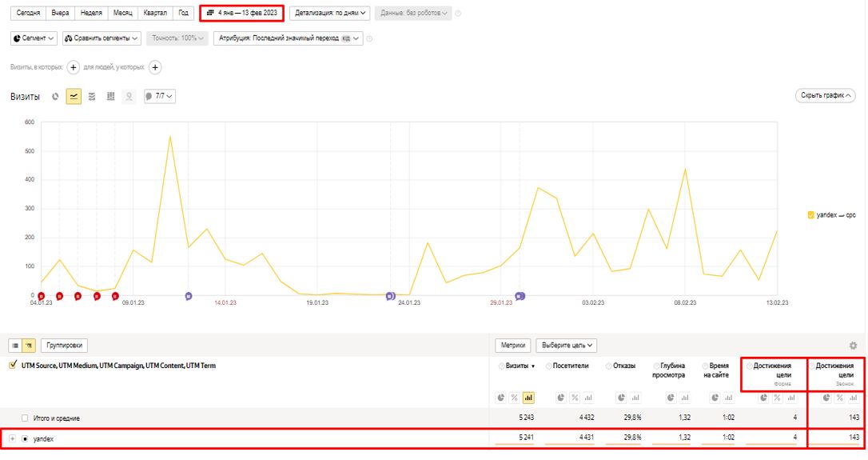
Task: Click the plus after 'для людей, у которых'
Action: click(155, 68)
